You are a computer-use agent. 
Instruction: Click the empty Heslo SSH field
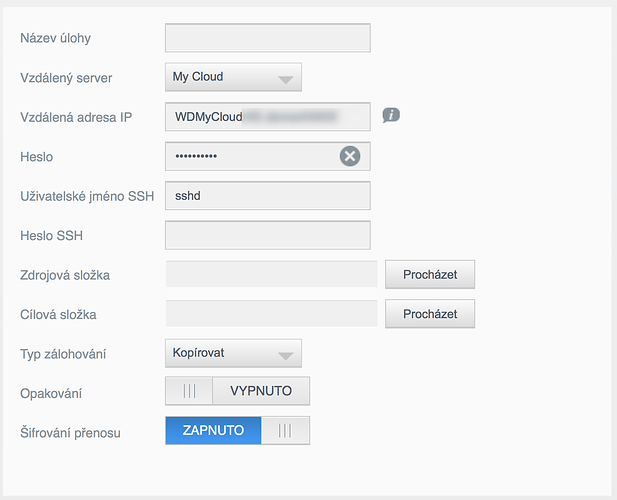pyautogui.click(x=267, y=235)
